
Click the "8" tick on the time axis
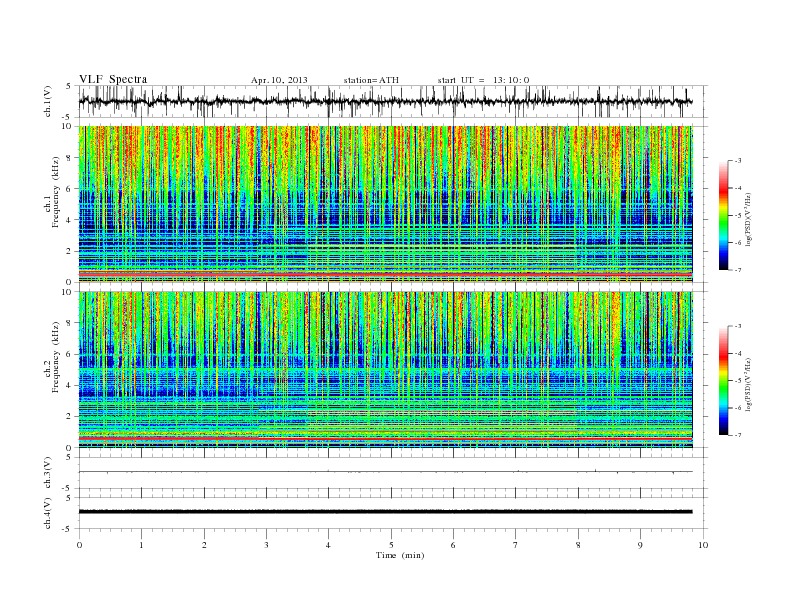coord(578,545)
